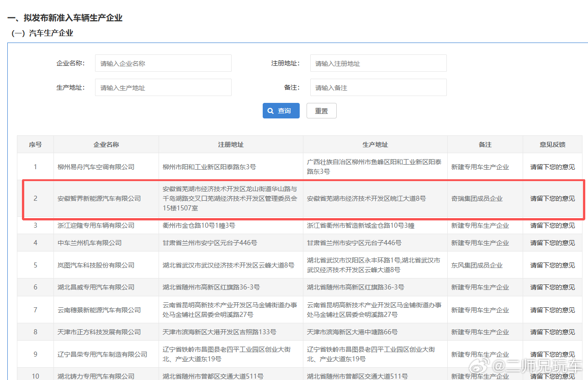Click the 备注 column header
The width and height of the screenshot is (588, 380).
(x=485, y=145)
